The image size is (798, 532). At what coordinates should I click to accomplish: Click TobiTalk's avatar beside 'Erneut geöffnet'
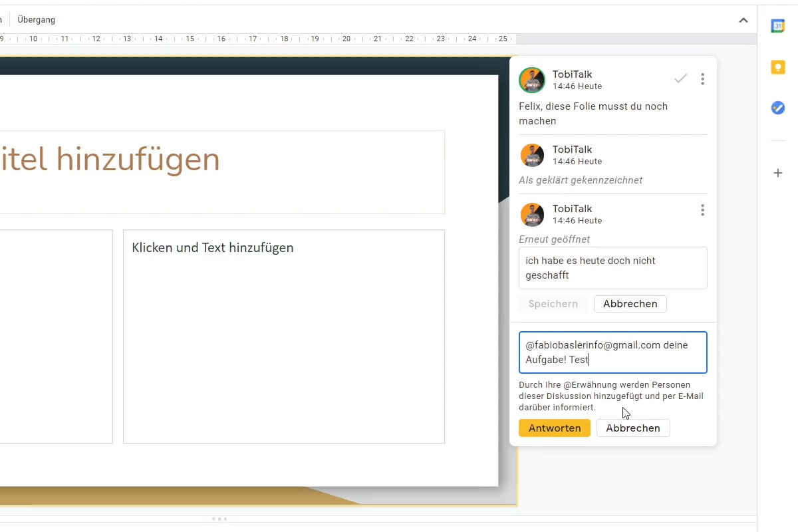[532, 214]
